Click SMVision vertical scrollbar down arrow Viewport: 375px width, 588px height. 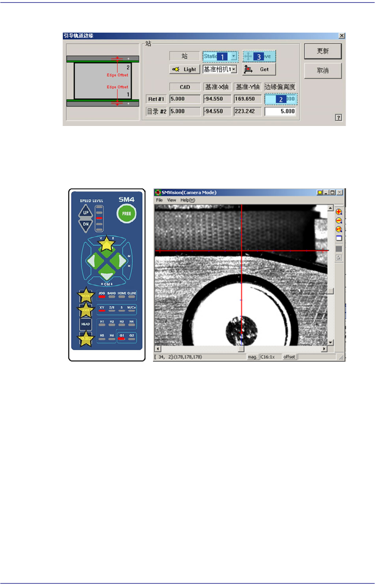[330, 343]
